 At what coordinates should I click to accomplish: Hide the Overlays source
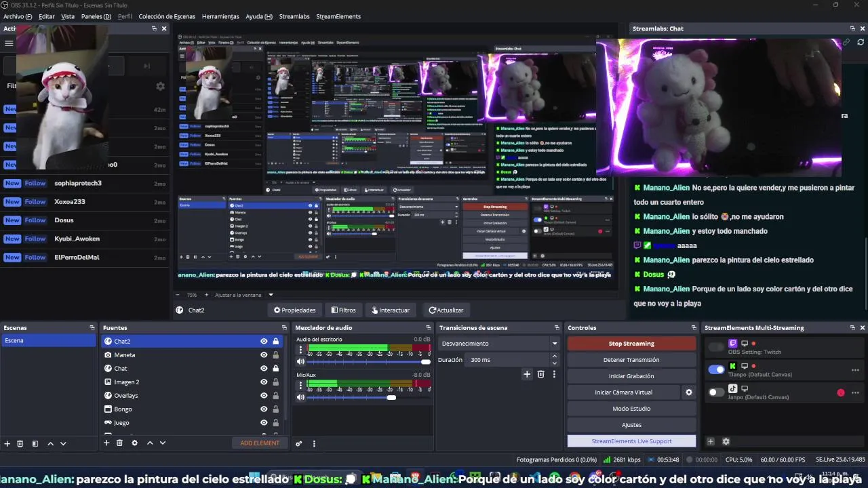coord(264,396)
